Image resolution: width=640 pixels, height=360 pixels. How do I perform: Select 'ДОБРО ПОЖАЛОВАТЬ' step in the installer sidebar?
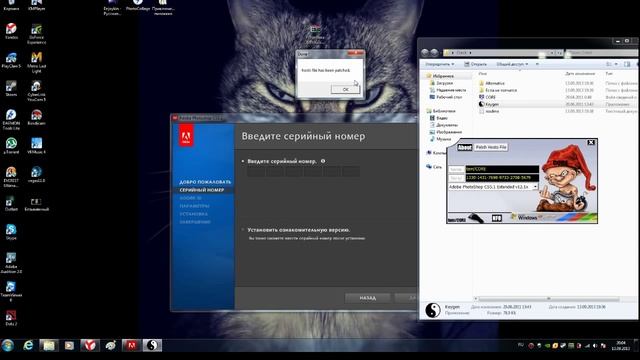[x=205, y=182]
